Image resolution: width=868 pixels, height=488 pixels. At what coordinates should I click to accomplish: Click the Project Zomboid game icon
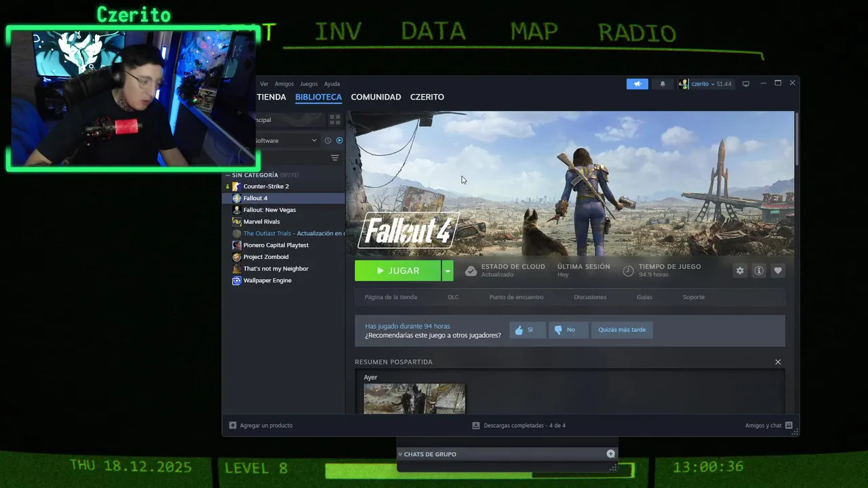tap(237, 257)
